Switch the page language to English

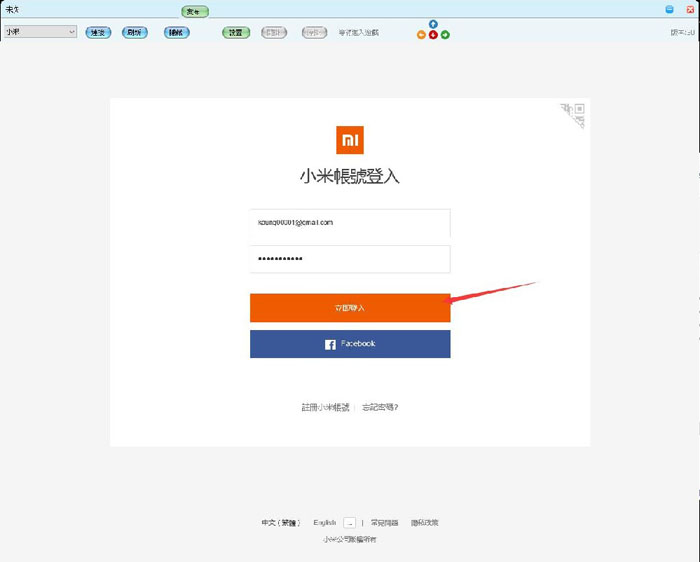[325, 523]
